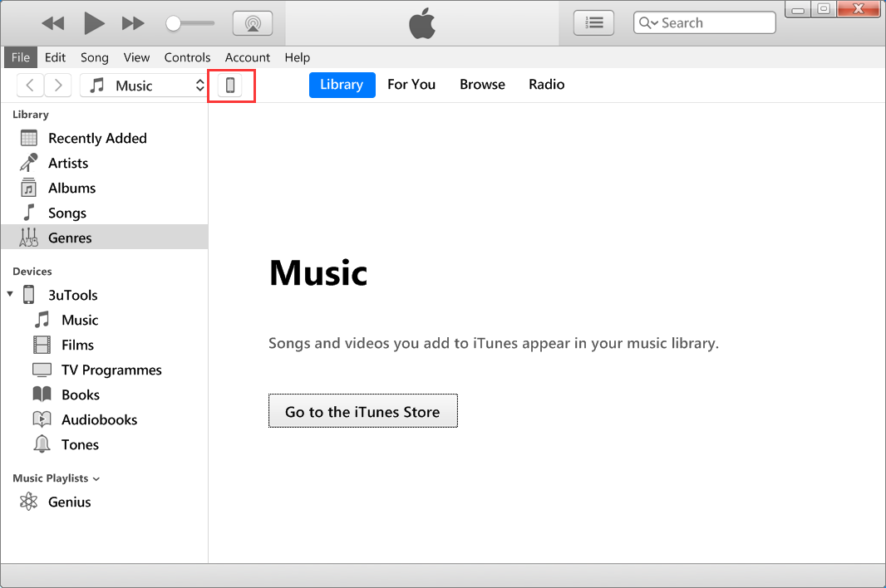Maximize the iTunes window
The height and width of the screenshot is (588, 886).
[x=824, y=10]
